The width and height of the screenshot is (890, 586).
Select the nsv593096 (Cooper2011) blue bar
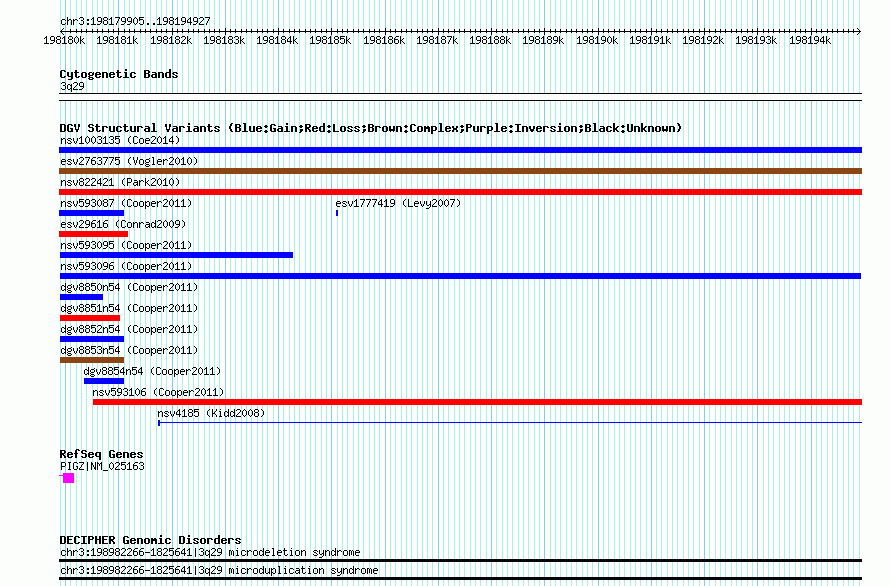click(x=460, y=276)
